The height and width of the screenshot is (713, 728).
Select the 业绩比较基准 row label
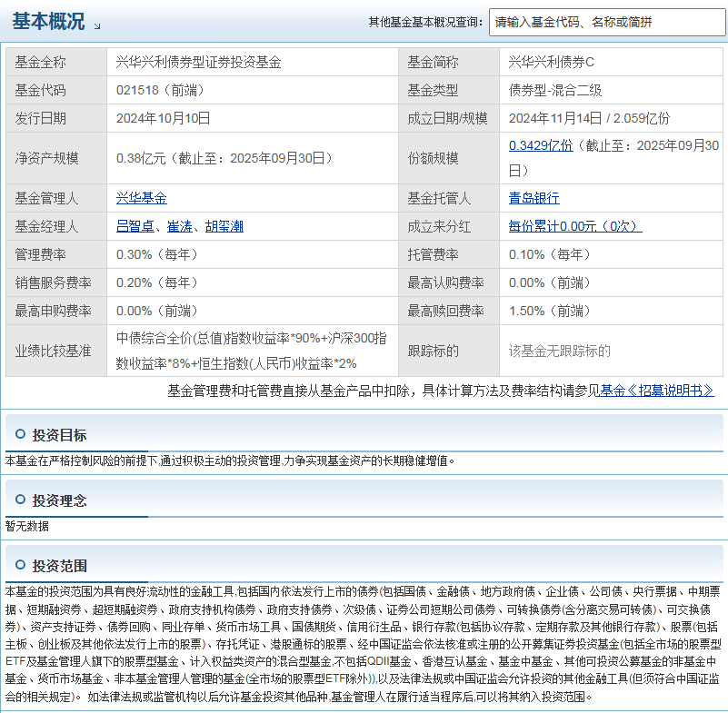coord(54,351)
